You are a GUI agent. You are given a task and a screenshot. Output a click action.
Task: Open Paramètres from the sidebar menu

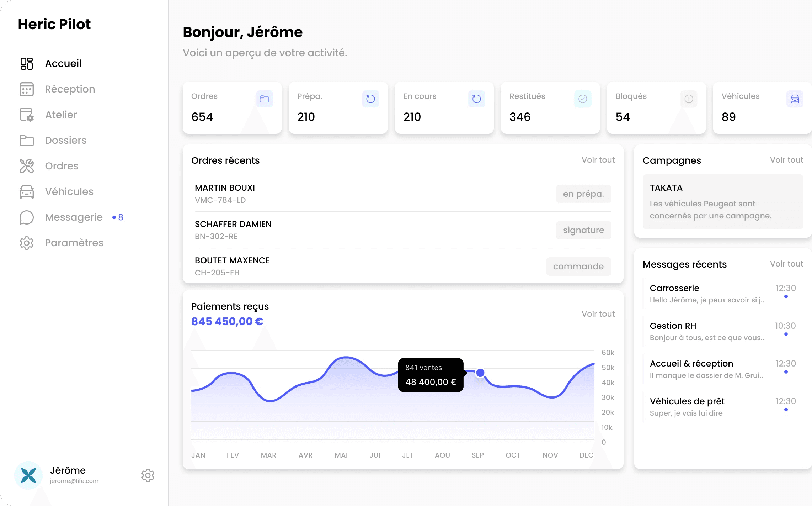point(26,243)
